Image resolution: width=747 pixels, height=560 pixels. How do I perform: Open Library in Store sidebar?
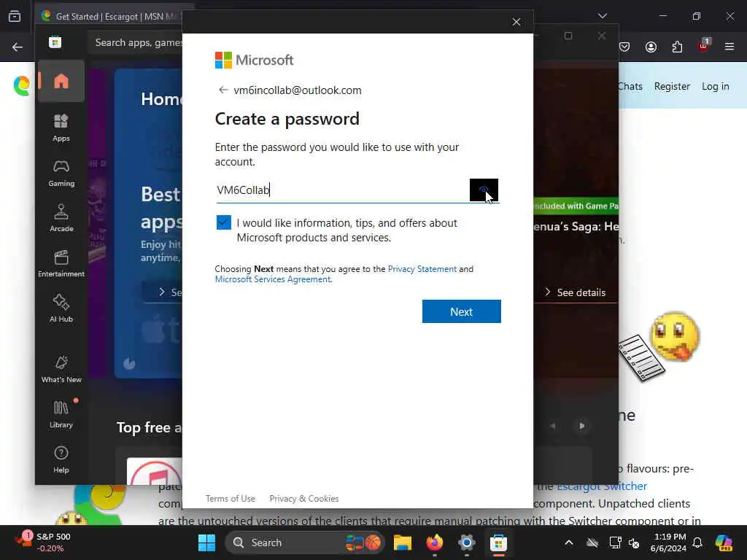point(61,414)
